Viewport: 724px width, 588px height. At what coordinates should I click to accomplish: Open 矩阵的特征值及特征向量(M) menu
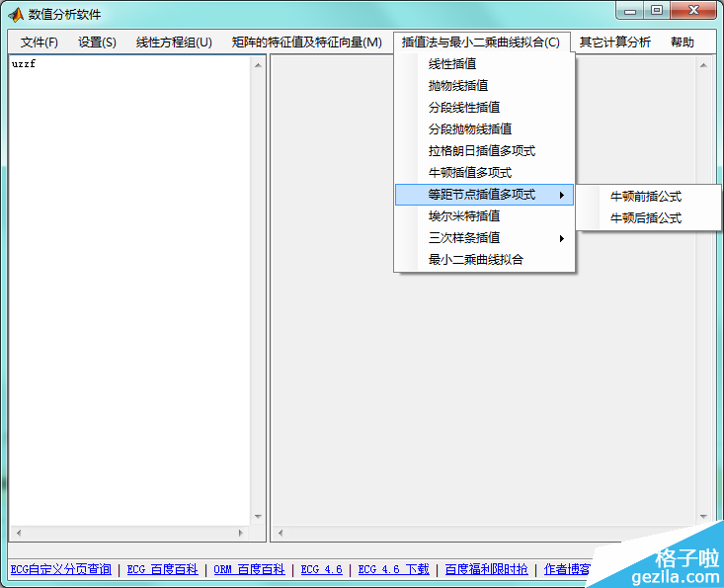(x=306, y=42)
